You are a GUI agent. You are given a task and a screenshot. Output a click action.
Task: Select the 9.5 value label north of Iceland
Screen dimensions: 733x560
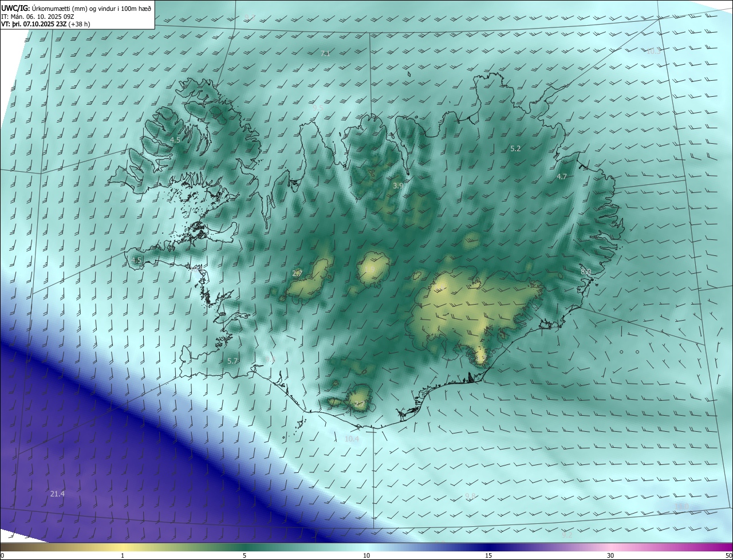(318, 107)
